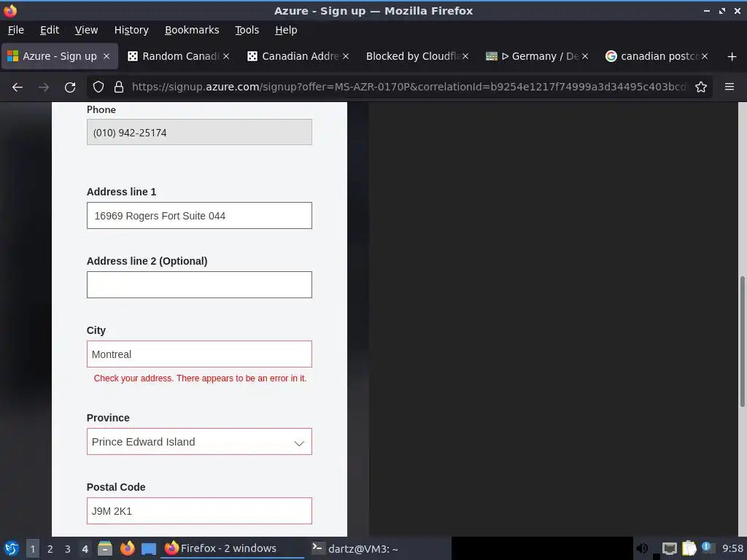Screen dimensions: 747x560
Task: Open the Firefox hamburger application menu
Action: (729, 87)
